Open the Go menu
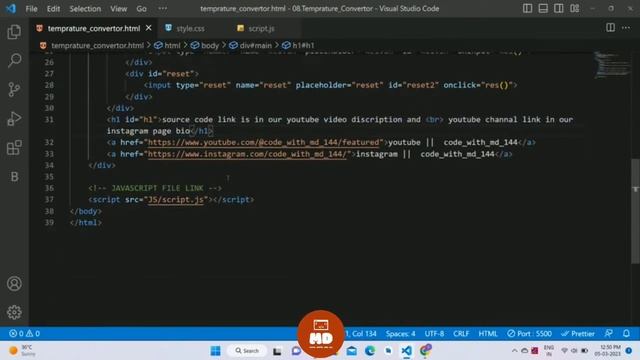640x360 pixels. click(141, 9)
